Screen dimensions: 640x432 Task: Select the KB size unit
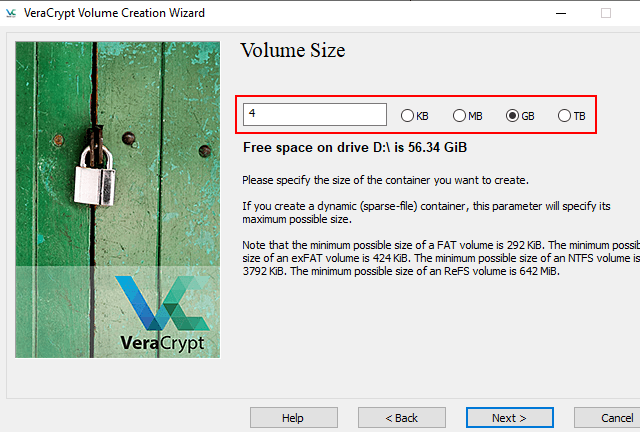coord(415,116)
